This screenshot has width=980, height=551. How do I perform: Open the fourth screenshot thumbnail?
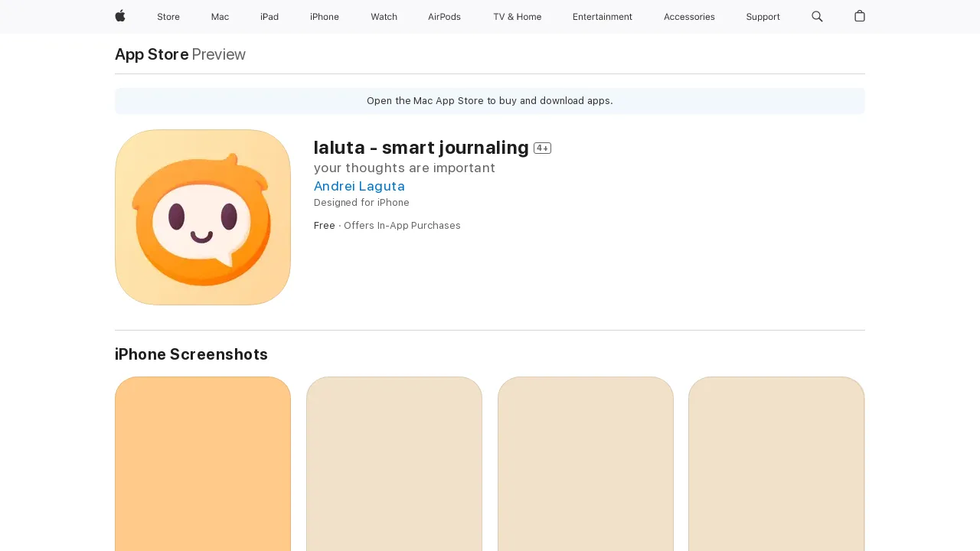pyautogui.click(x=776, y=464)
